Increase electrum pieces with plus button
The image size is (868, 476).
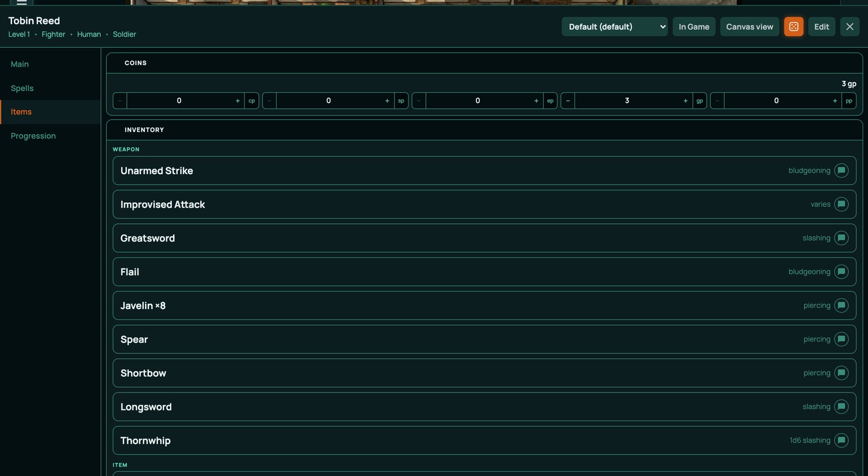pyautogui.click(x=536, y=101)
